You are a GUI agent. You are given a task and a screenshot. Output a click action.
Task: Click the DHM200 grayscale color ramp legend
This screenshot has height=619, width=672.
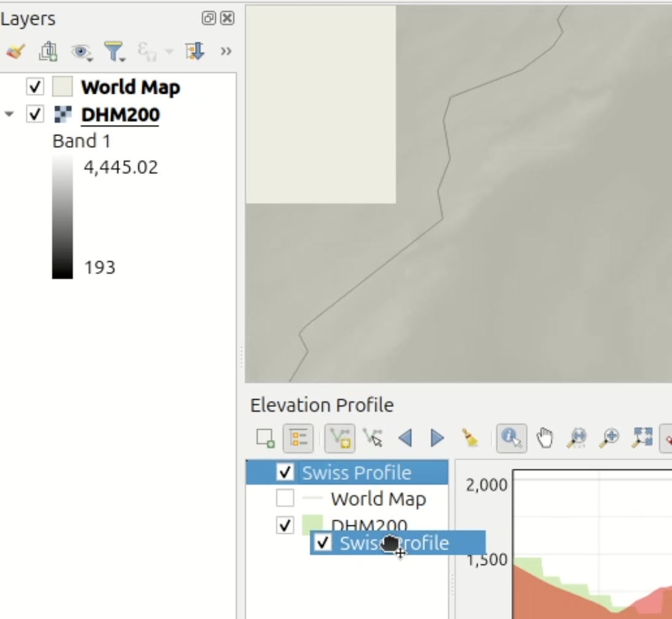pyautogui.click(x=63, y=217)
